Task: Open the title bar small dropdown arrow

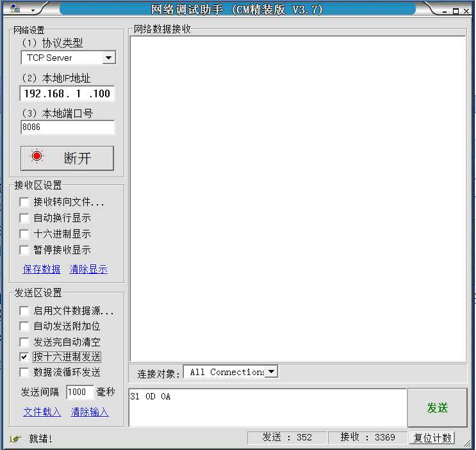Action: [x=33, y=10]
